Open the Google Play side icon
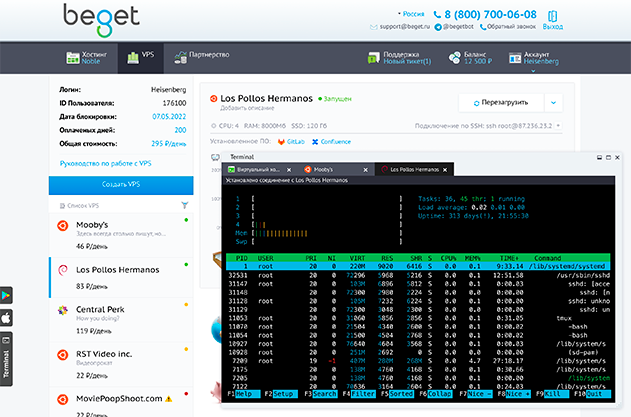 6,295
